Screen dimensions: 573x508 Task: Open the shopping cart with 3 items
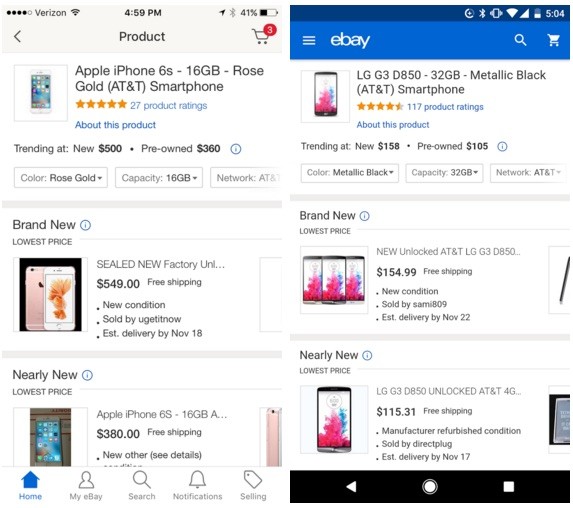pyautogui.click(x=264, y=34)
